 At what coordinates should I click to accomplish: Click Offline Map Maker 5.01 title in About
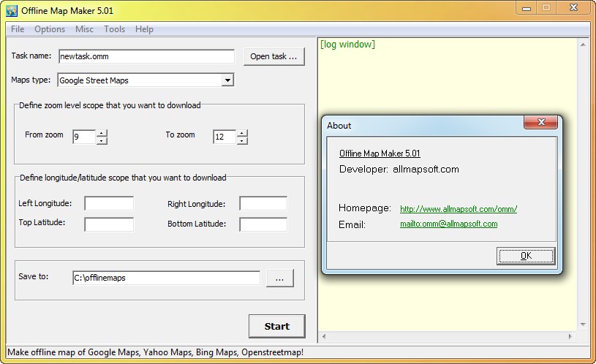[380, 153]
